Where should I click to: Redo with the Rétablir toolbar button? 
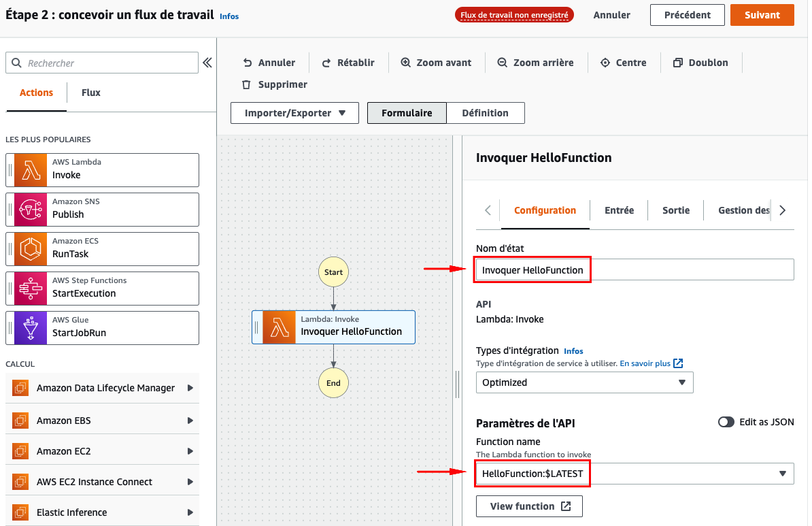coord(348,63)
